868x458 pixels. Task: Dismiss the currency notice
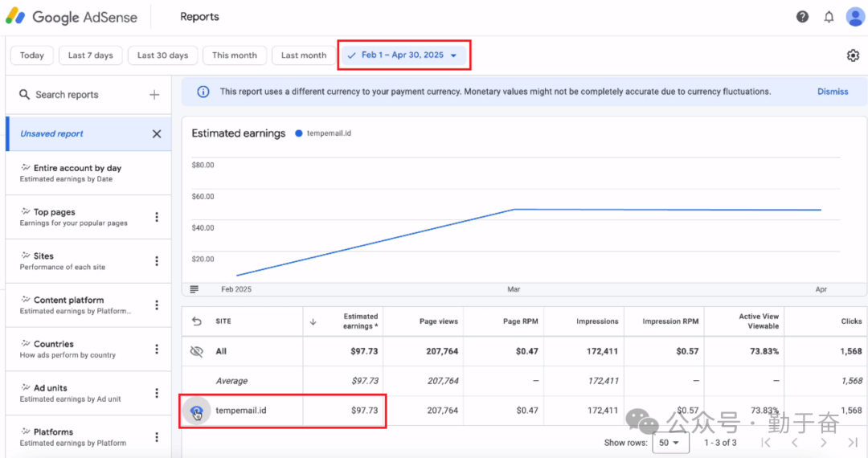click(x=833, y=92)
